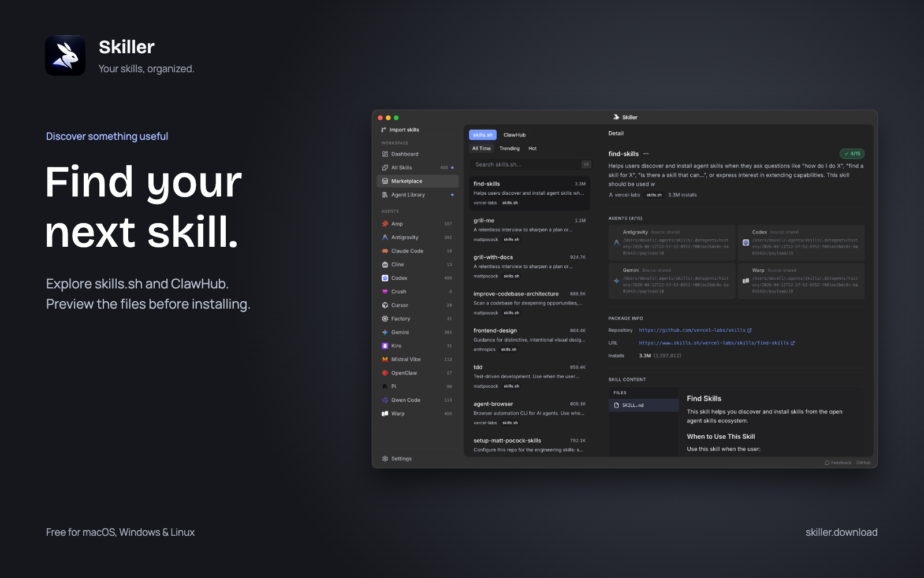Switch to skills.sh source tab
Viewport: 924px width, 578px height.
483,135
